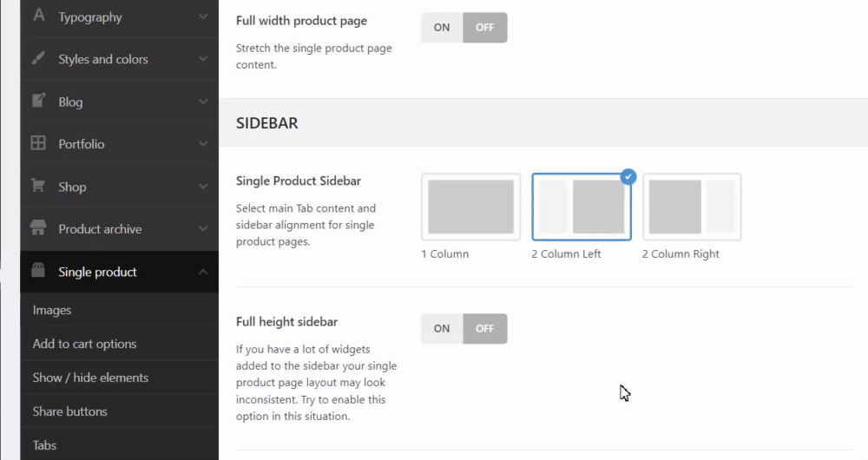Screen dimensions: 868x460
Task: Click the Blog pencil icon
Action: [38, 102]
